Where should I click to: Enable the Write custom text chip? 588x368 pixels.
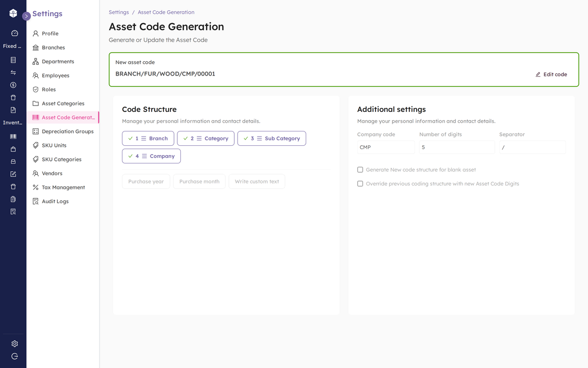257,182
